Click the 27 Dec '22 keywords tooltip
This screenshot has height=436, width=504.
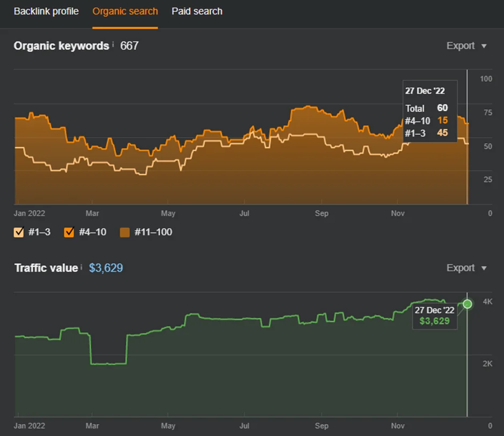(430, 111)
